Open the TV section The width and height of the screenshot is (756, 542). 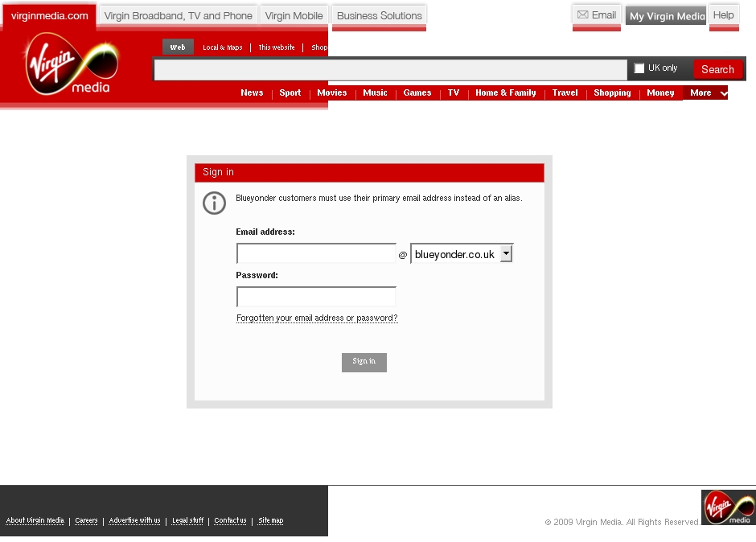[454, 92]
